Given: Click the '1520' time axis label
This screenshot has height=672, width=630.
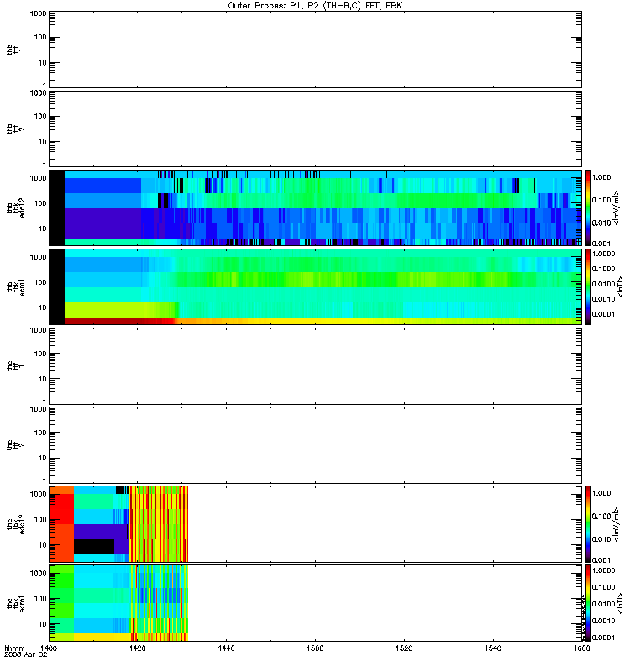Looking at the screenshot, I should (404, 648).
